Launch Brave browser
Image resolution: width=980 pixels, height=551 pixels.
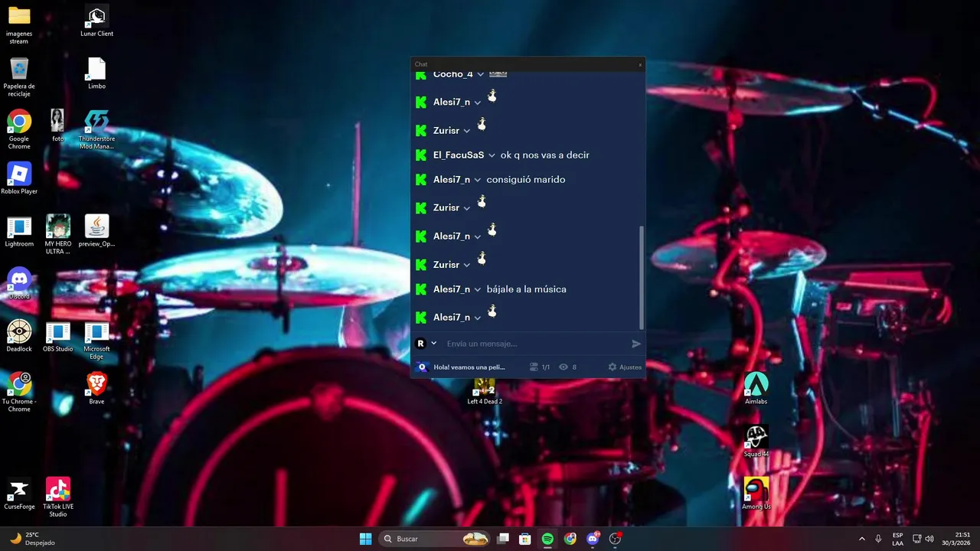coord(96,388)
